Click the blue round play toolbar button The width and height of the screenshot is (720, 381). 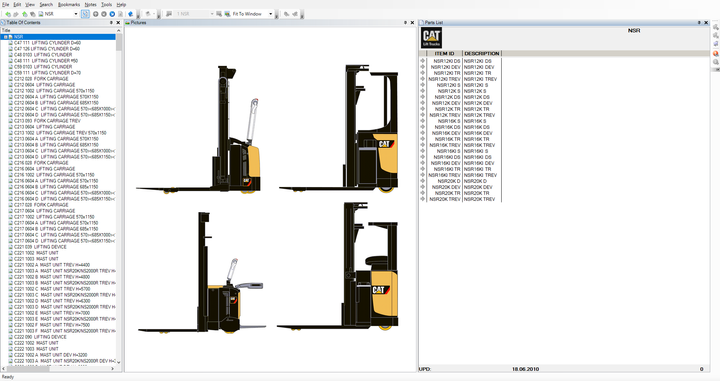click(x=112, y=14)
